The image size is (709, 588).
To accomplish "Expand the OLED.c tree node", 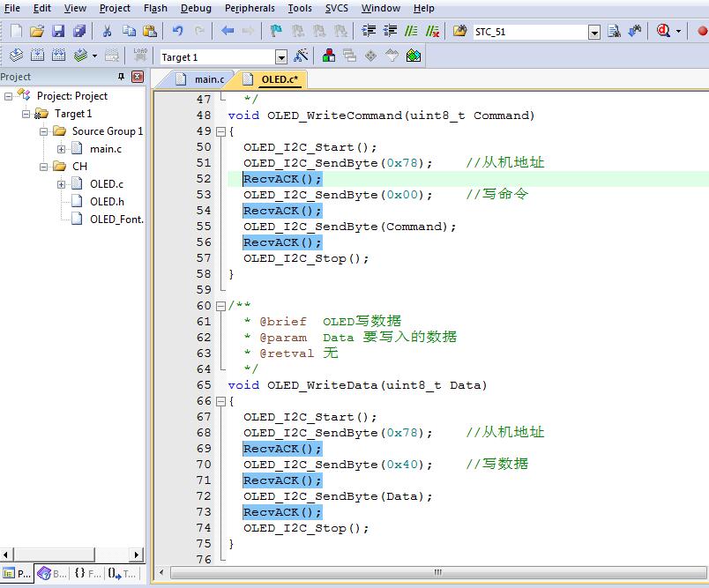I will coord(62,184).
